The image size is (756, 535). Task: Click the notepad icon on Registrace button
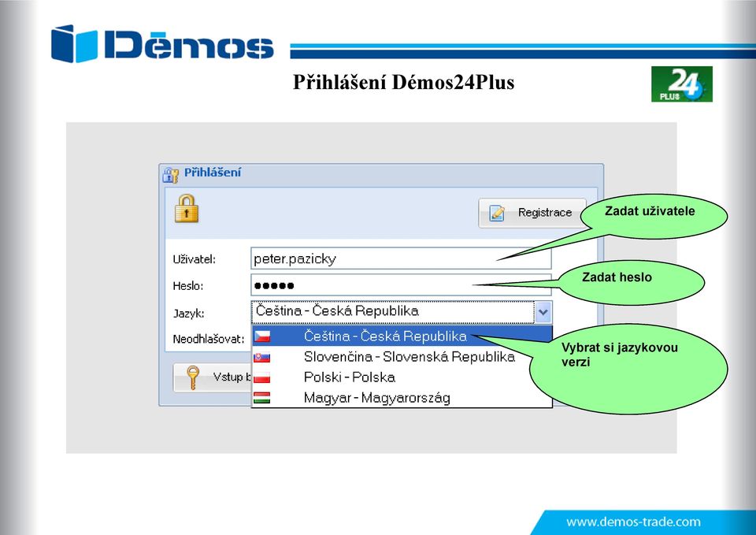point(497,213)
